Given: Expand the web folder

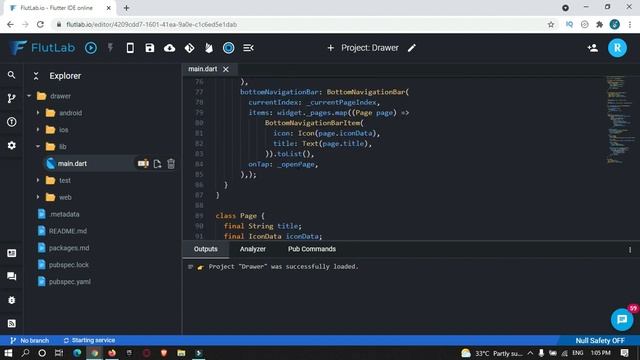Looking at the screenshot, I should click(x=38, y=197).
